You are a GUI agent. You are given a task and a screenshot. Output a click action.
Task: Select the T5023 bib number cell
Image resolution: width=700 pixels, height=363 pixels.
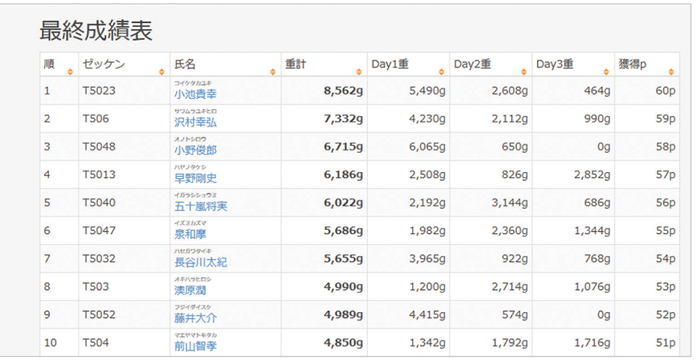[124, 91]
